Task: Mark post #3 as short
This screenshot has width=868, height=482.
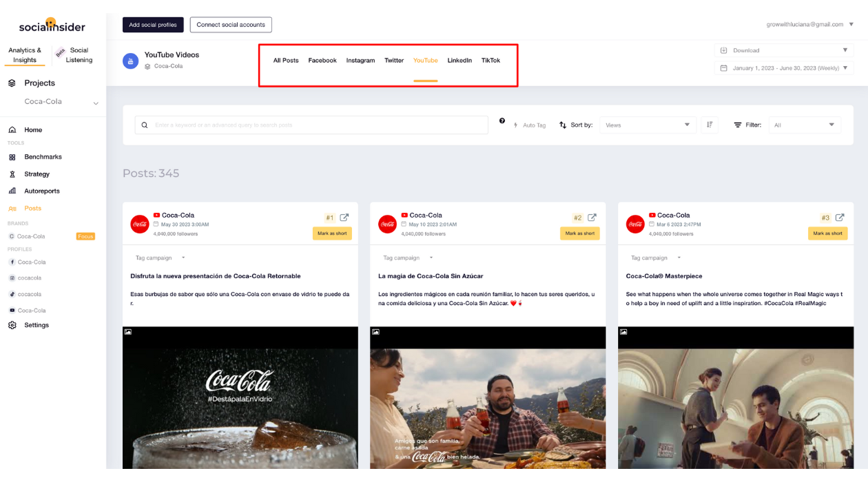Action: pyautogui.click(x=828, y=233)
